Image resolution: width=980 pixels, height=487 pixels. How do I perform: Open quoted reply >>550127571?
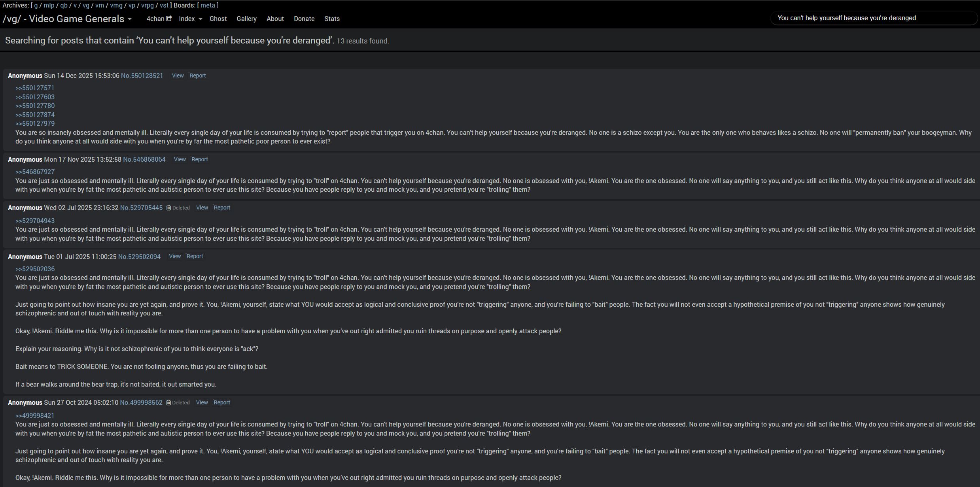tap(35, 88)
